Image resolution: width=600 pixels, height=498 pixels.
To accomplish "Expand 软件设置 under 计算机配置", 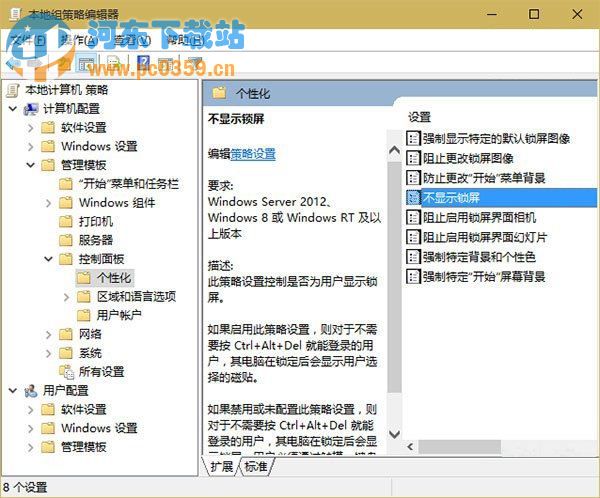I will pos(31,128).
